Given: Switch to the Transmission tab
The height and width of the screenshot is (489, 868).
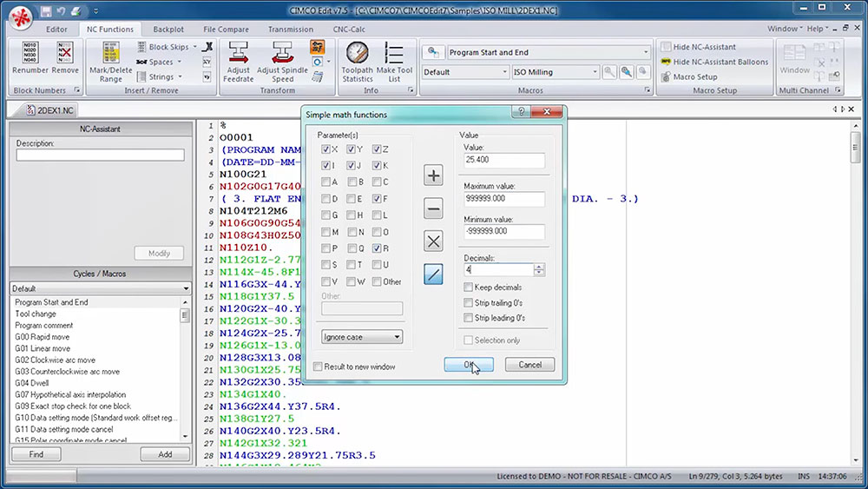Looking at the screenshot, I should point(291,30).
